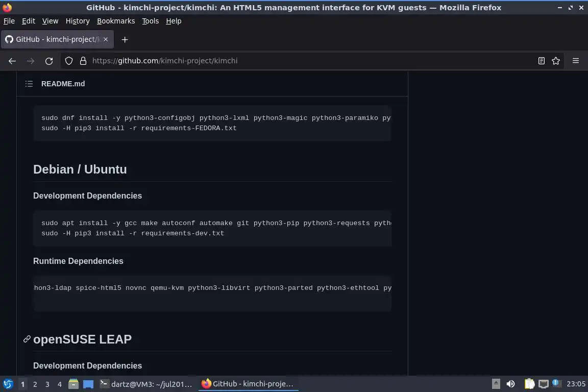Open the View menu

point(50,21)
